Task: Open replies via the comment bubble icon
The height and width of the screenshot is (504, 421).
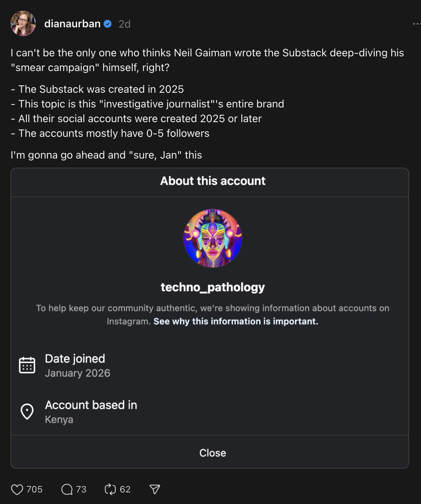Action: 67,489
